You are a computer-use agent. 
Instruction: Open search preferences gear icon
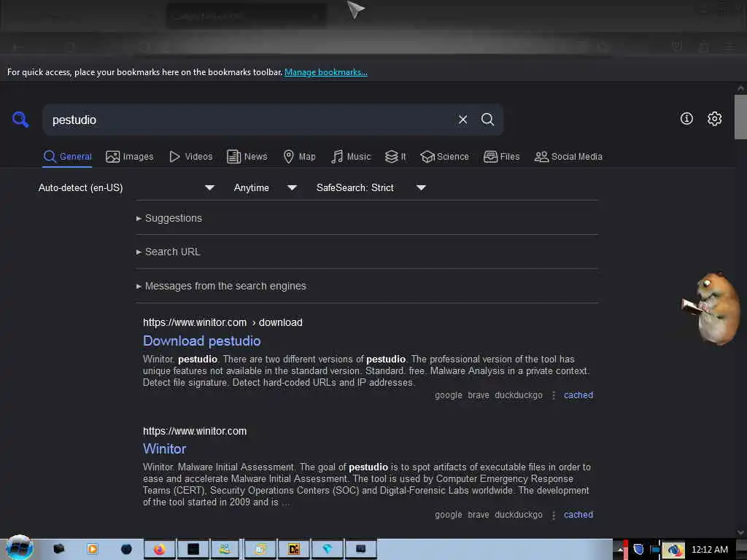(x=714, y=119)
